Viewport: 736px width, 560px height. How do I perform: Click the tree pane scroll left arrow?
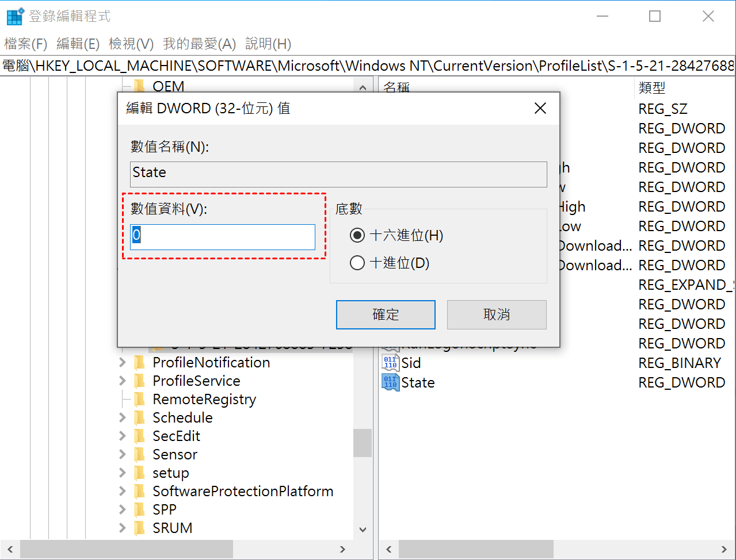click(10, 549)
